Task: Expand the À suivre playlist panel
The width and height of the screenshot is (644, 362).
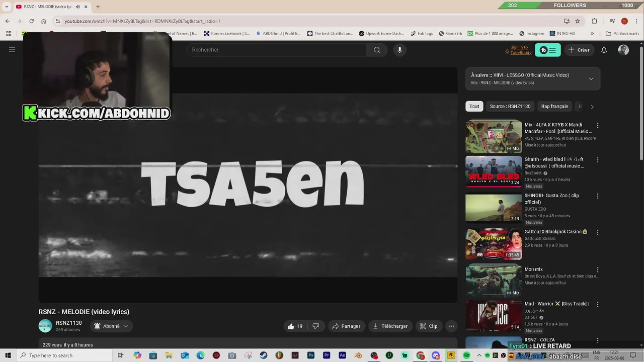Action: [591, 78]
